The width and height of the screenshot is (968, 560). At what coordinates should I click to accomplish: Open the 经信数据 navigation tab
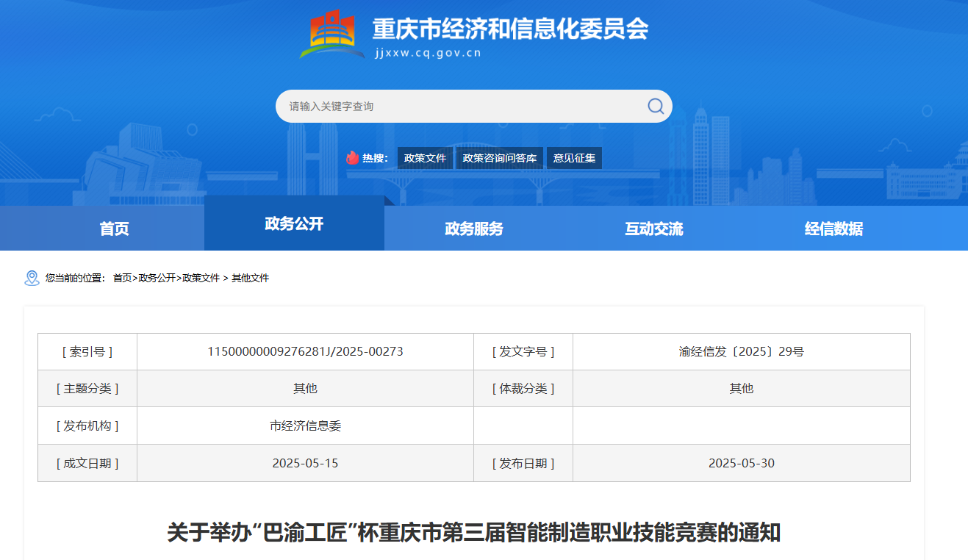tap(833, 229)
